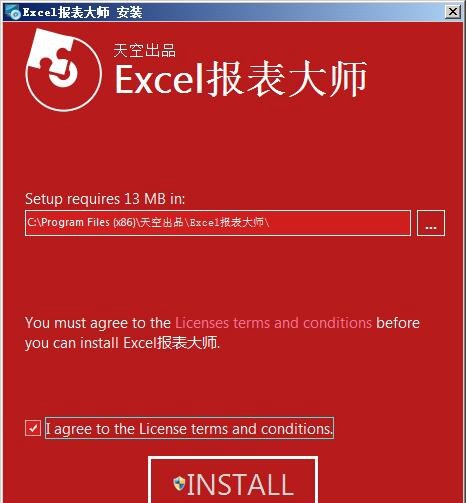Image resolution: width=466 pixels, height=503 pixels.
Task: Click the trailing "Excel报表大师\" folder in path
Action: click(x=229, y=222)
